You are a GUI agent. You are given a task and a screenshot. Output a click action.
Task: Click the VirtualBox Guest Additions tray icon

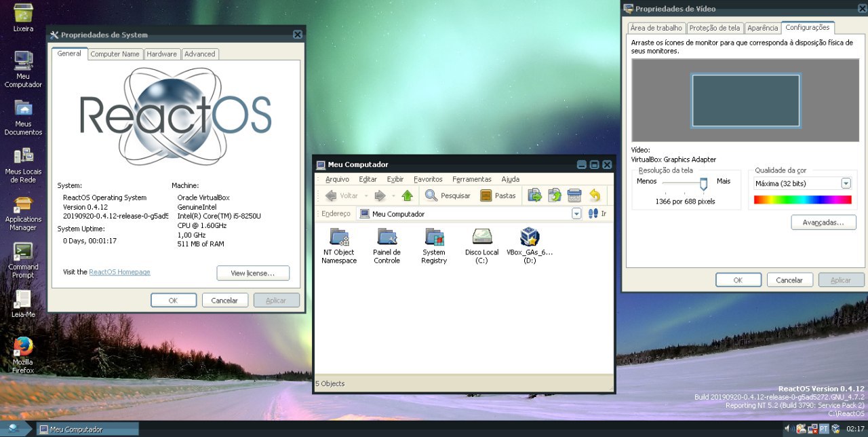point(836,429)
